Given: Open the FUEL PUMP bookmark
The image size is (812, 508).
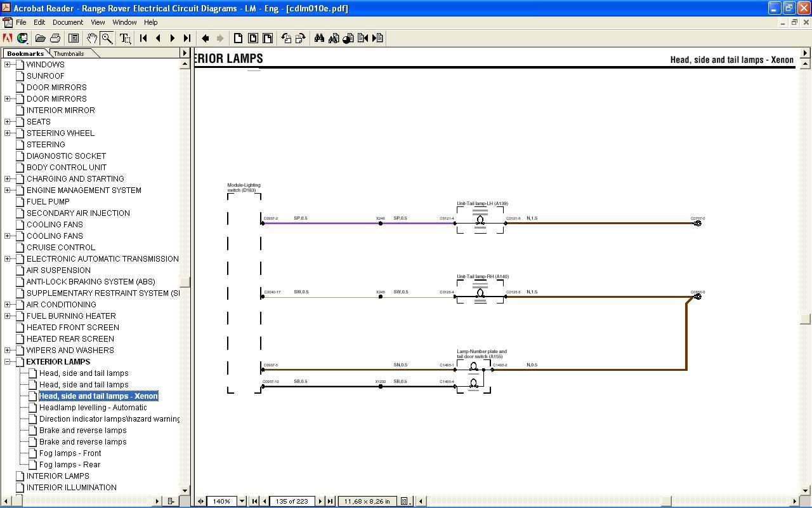Looking at the screenshot, I should pyautogui.click(x=48, y=201).
